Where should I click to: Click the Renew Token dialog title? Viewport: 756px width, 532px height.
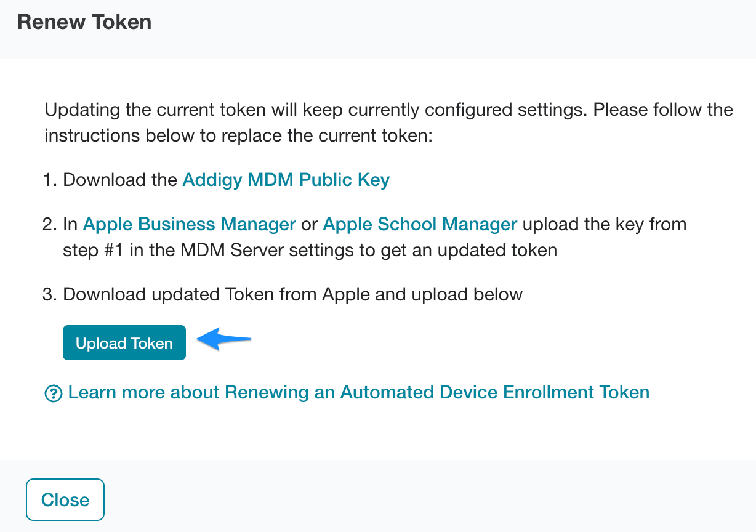[84, 22]
